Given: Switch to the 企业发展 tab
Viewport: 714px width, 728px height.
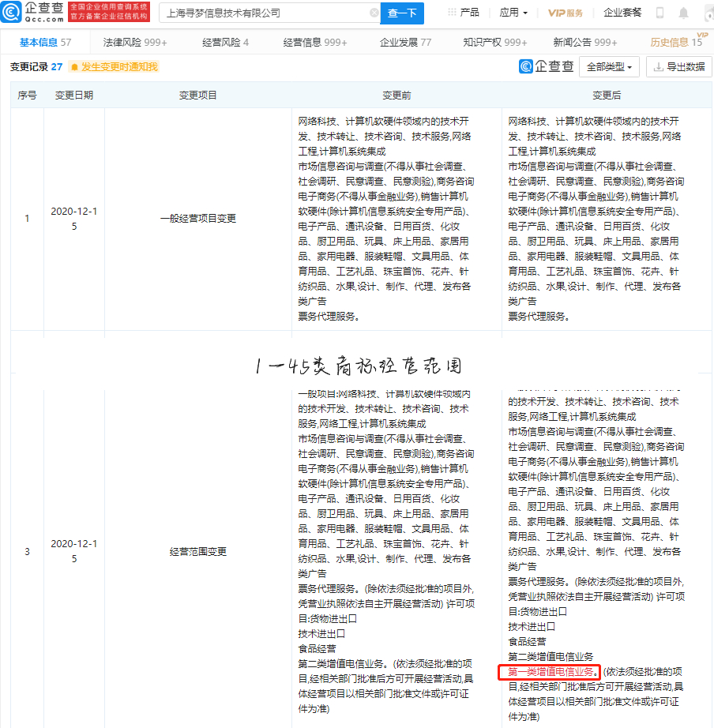Looking at the screenshot, I should pyautogui.click(x=405, y=43).
